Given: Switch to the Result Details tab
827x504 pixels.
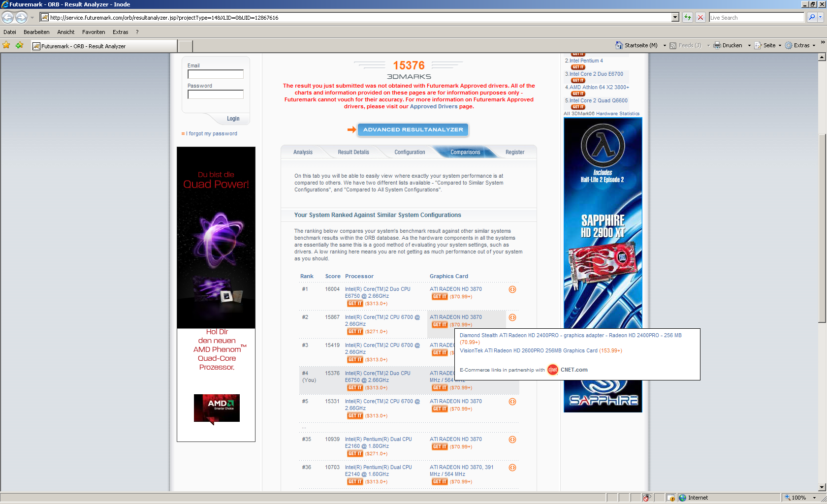Looking at the screenshot, I should coord(353,152).
